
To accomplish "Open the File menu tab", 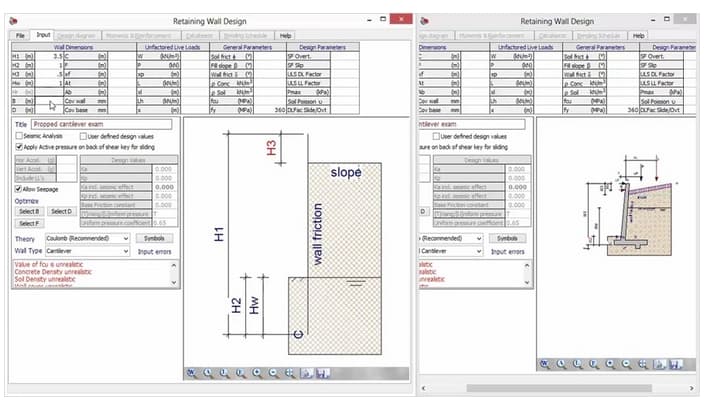I will [19, 35].
